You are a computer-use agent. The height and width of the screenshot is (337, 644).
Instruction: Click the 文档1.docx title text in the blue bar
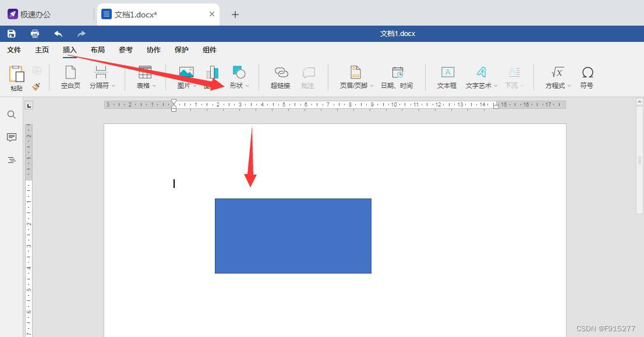pyautogui.click(x=398, y=34)
